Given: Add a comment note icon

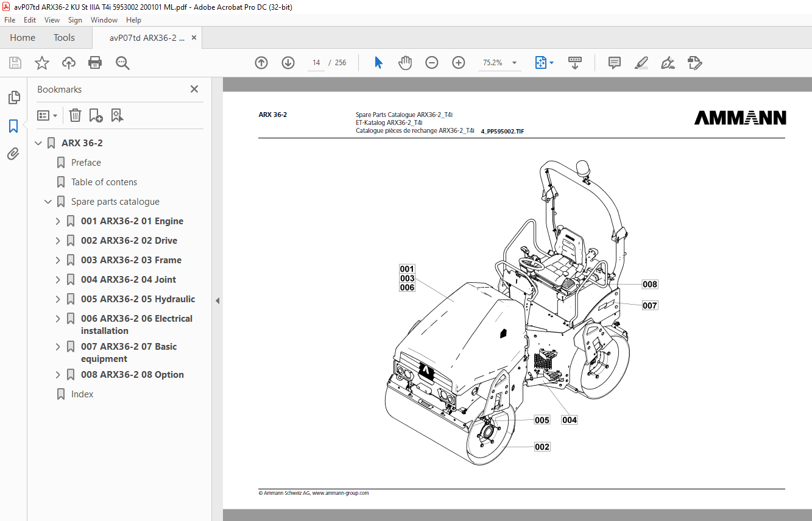Looking at the screenshot, I should (615, 63).
